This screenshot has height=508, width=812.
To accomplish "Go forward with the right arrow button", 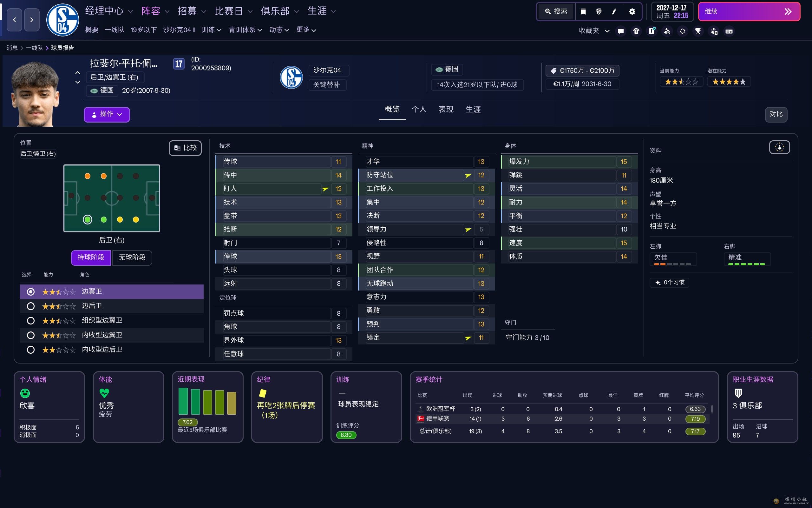I will (x=31, y=20).
